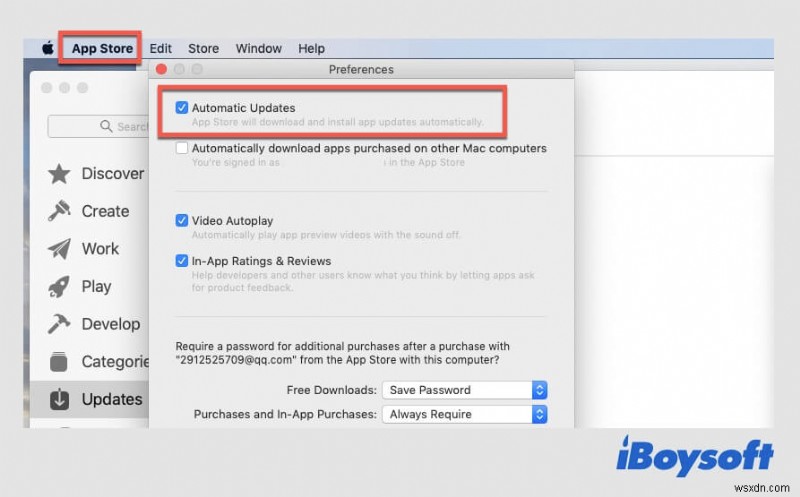Open the Apple menu
800x497 pixels.
coord(47,48)
